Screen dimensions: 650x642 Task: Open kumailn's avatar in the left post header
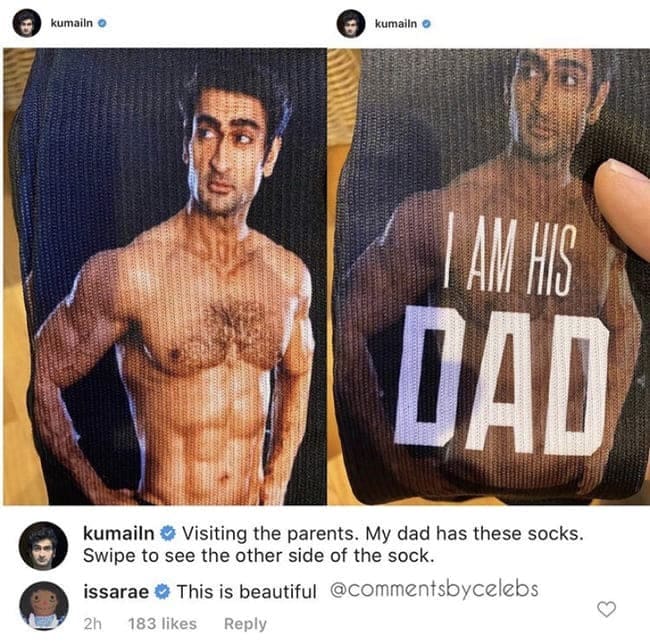coord(27,23)
